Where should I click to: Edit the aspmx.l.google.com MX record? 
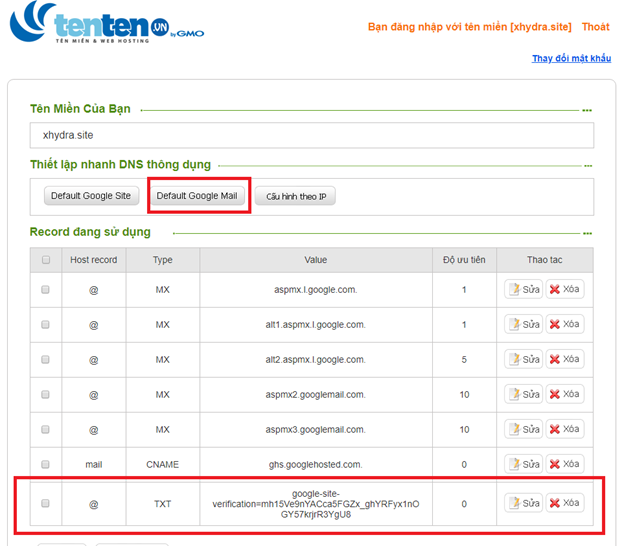(x=523, y=290)
